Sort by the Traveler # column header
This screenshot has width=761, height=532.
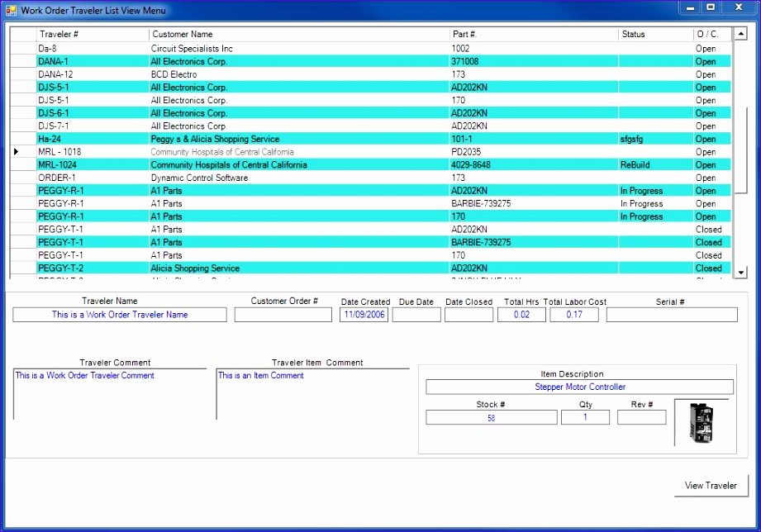93,34
